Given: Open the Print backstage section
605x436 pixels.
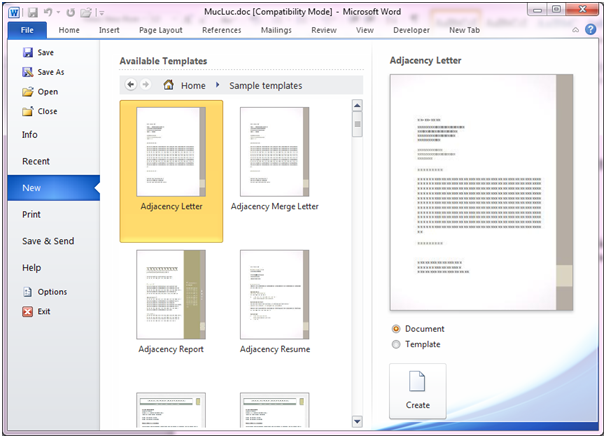Looking at the screenshot, I should (x=31, y=215).
